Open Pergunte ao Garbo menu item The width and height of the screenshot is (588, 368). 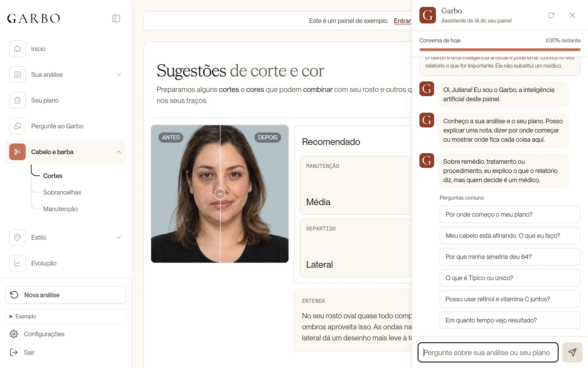pos(66,126)
